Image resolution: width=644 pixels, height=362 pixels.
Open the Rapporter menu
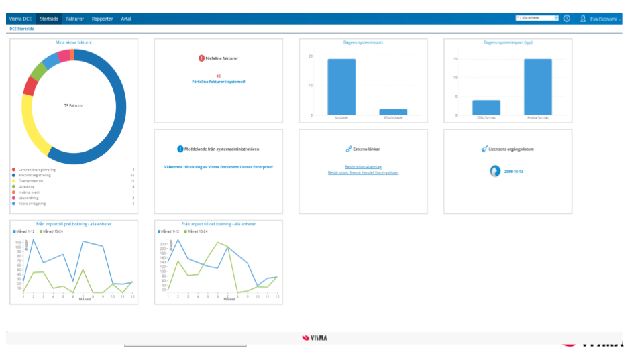pos(102,19)
